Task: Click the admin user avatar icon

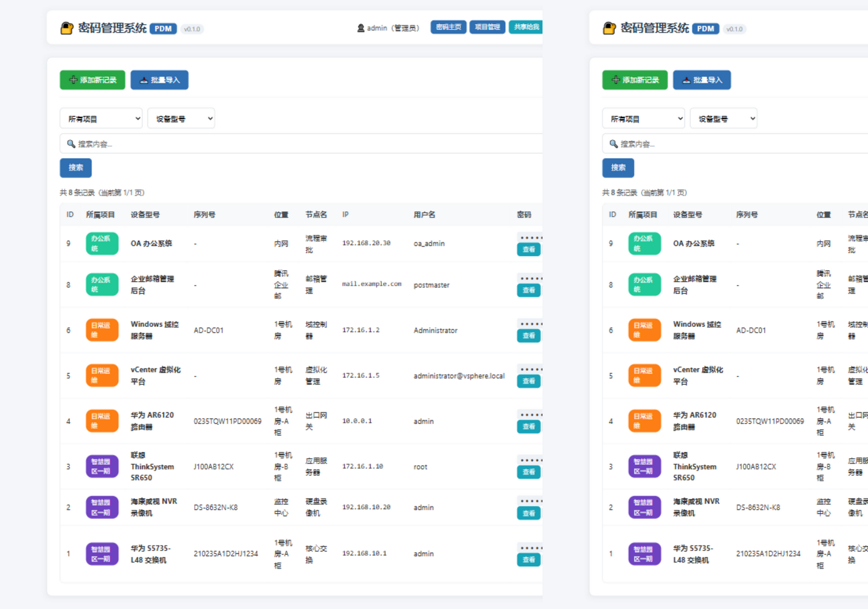Action: click(x=361, y=28)
